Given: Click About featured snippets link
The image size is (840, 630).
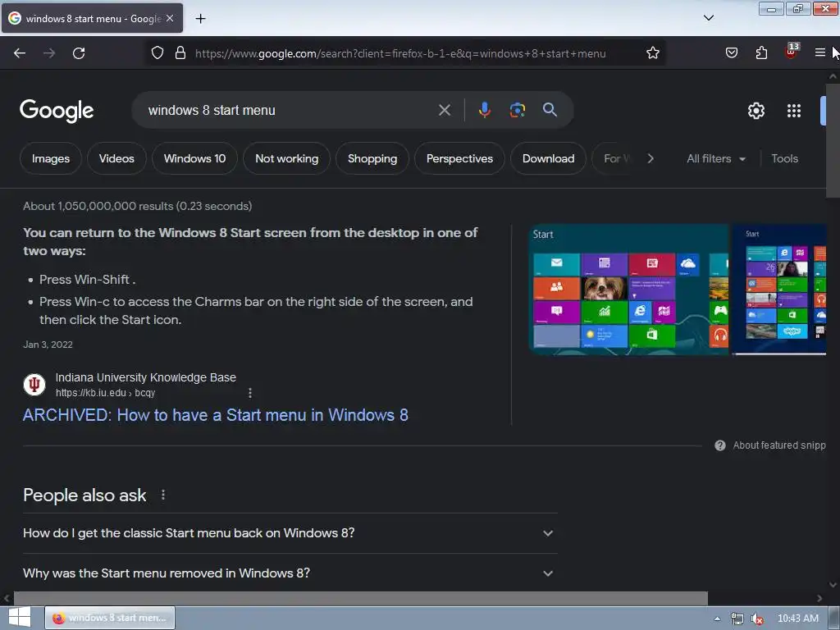Looking at the screenshot, I should point(779,445).
